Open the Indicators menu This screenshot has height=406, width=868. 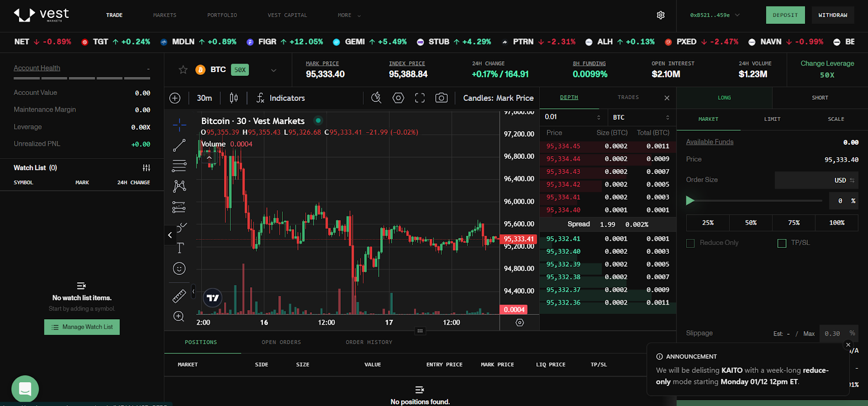[x=280, y=98]
